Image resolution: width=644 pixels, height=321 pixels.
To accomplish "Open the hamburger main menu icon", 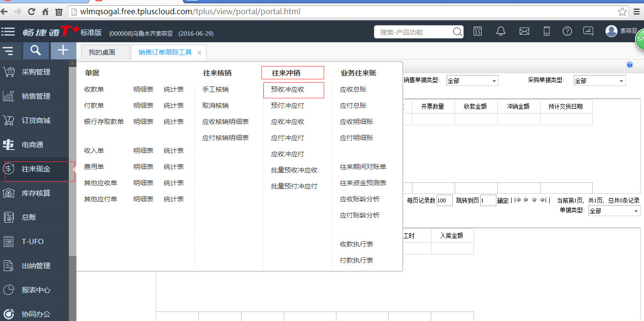I will 8,32.
